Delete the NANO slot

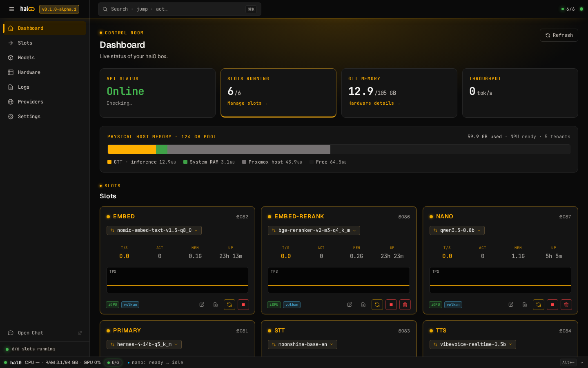[566, 305]
